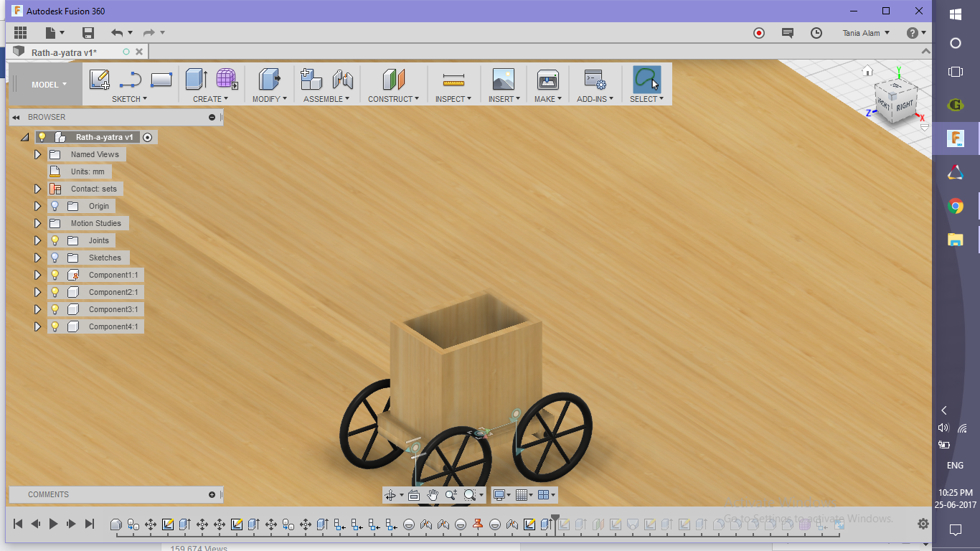The image size is (980, 551).
Task: Save the design with the floppy disk icon
Action: tap(88, 33)
